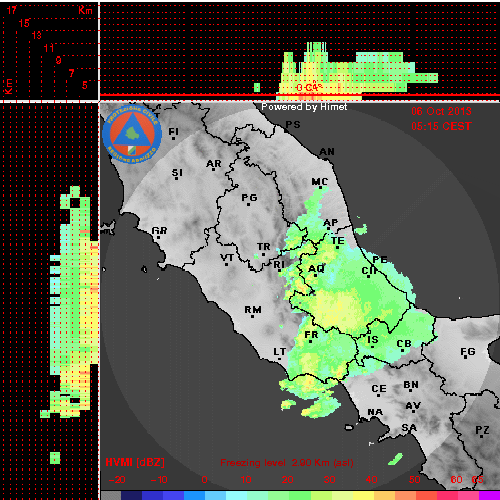
Task: Select the RM city label
Action: coord(253,310)
